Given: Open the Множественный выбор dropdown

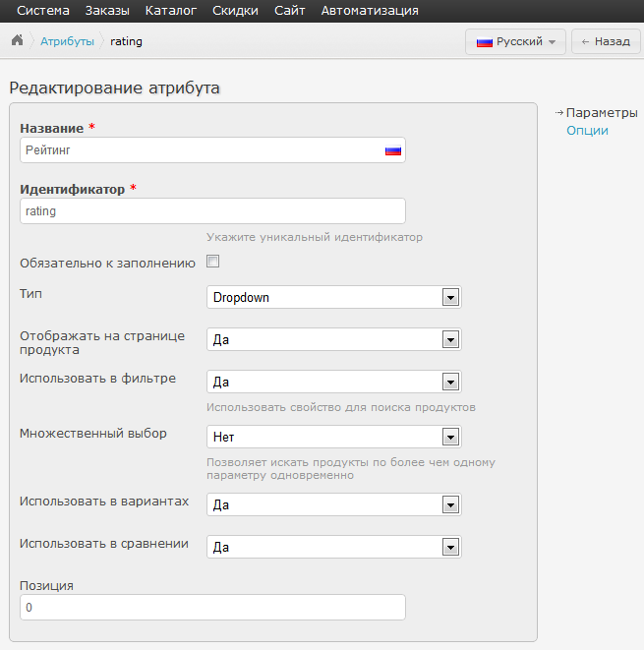Looking at the screenshot, I should coord(334,437).
